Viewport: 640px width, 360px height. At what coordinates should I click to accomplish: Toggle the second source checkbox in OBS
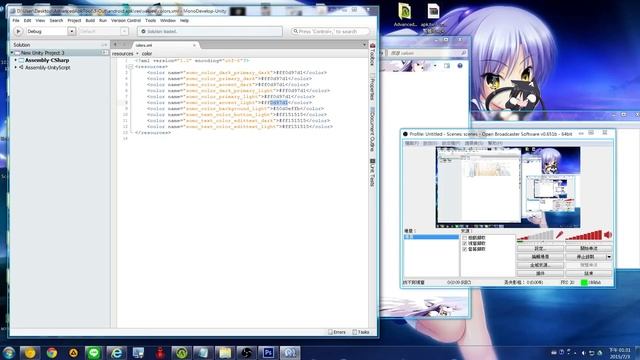point(464,243)
